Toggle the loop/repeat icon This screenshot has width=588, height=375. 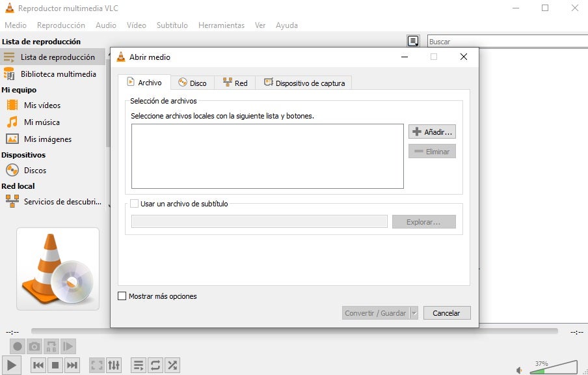[x=155, y=365]
